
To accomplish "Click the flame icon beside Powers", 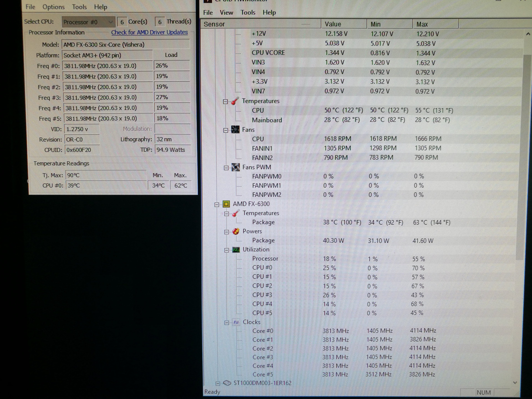I will [236, 231].
